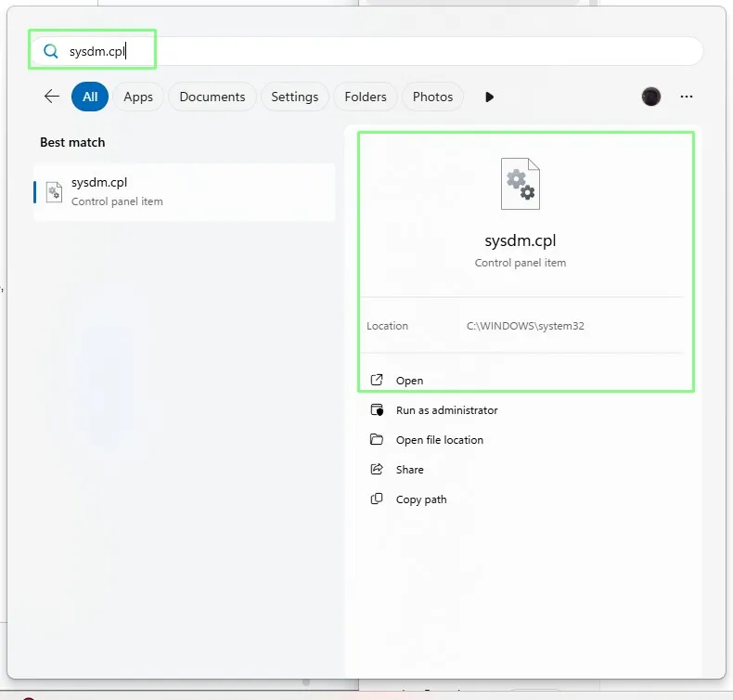Open the three-dot options menu
The width and height of the screenshot is (733, 700).
click(687, 97)
